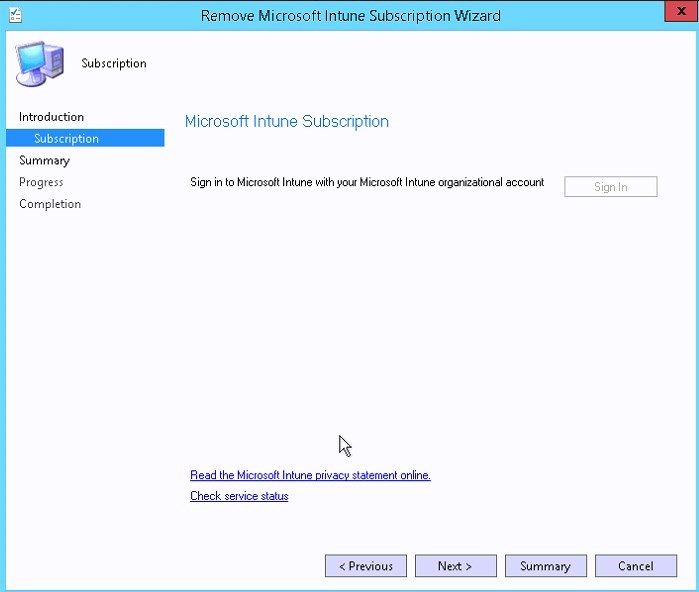Click the sign in instruction text
The width and height of the screenshot is (699, 592).
pos(367,182)
